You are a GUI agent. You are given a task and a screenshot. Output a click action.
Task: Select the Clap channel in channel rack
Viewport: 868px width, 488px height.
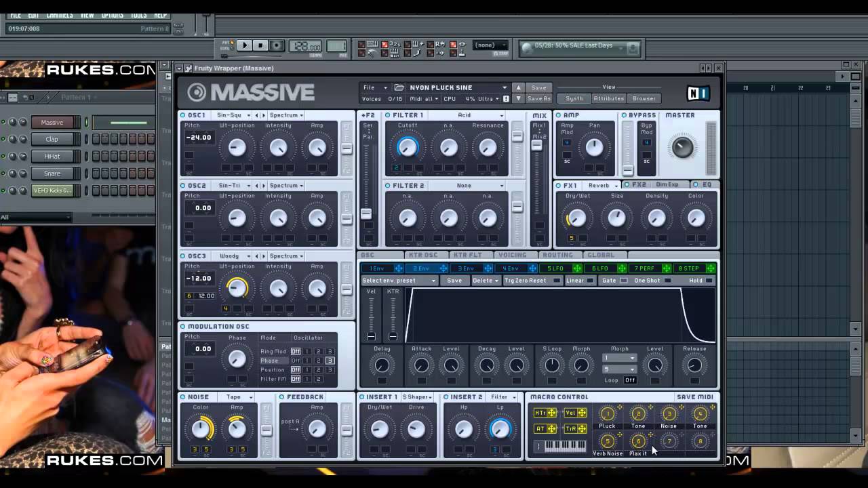pos(52,140)
